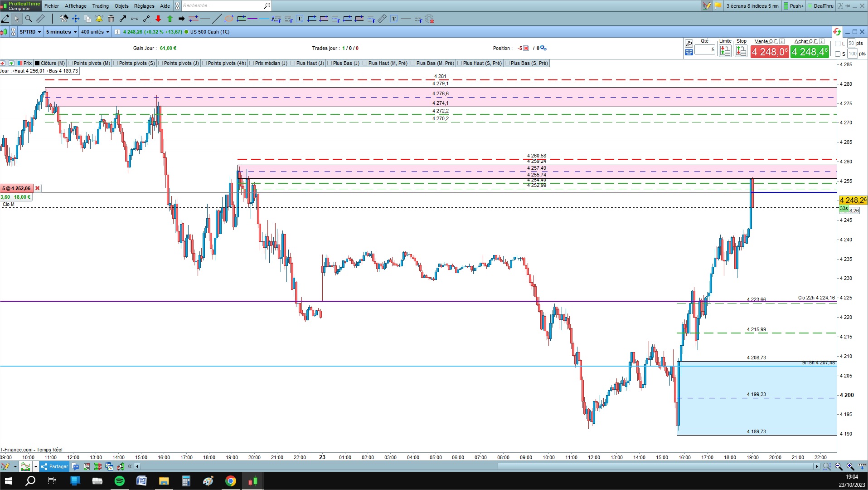This screenshot has width=868, height=490.
Task: Expand the dropdown arrow beside pencil icon at bottom
Action: coord(15,466)
